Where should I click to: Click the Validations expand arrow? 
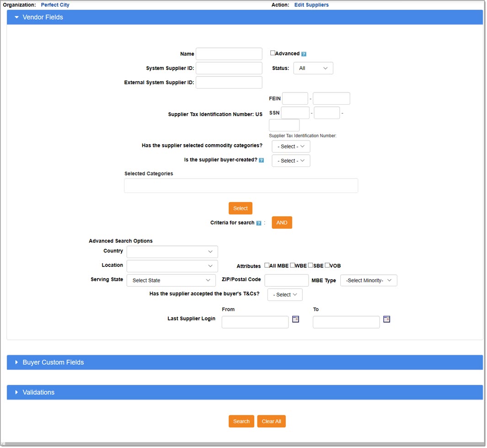click(x=16, y=392)
